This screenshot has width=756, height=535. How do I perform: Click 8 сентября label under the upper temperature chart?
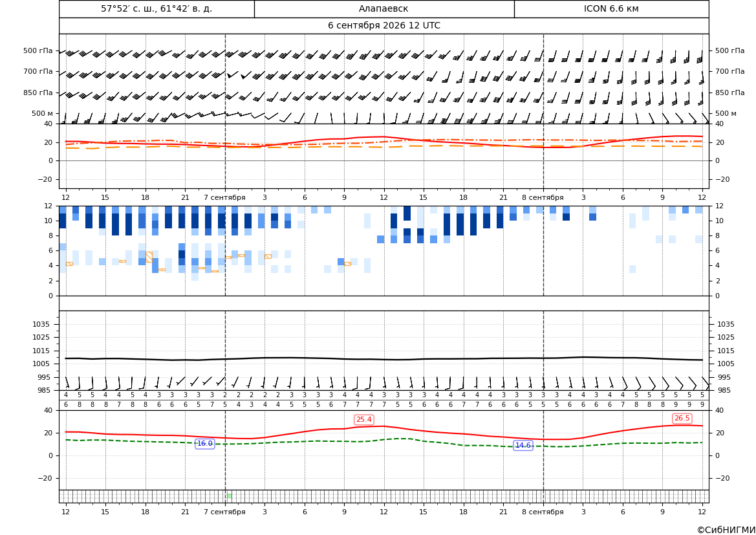pos(543,197)
